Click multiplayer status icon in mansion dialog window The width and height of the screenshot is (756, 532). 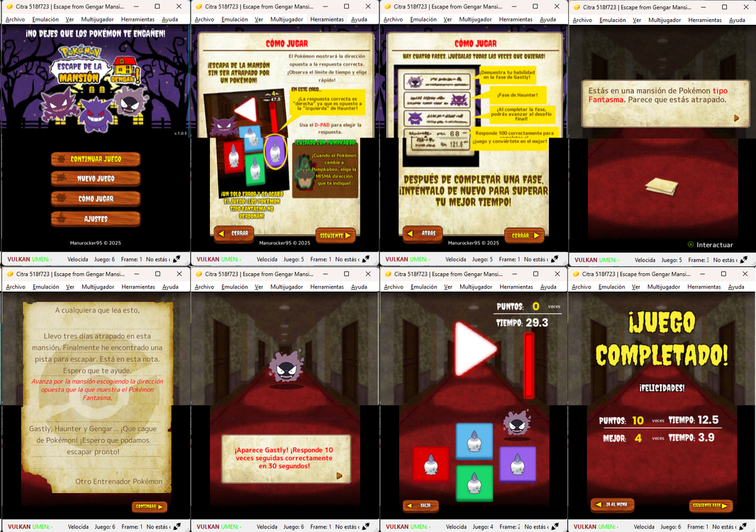point(744,260)
